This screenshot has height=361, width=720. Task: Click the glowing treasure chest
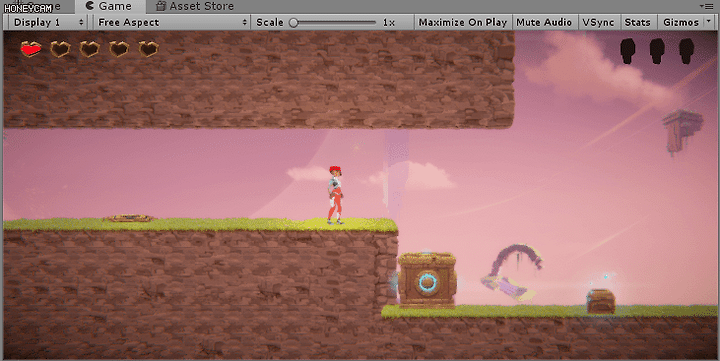(601, 301)
